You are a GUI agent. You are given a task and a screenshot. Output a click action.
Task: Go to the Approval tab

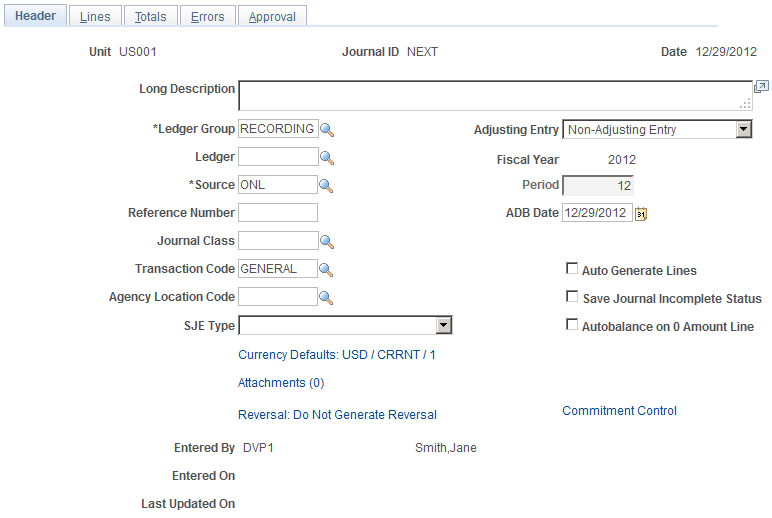coord(272,16)
